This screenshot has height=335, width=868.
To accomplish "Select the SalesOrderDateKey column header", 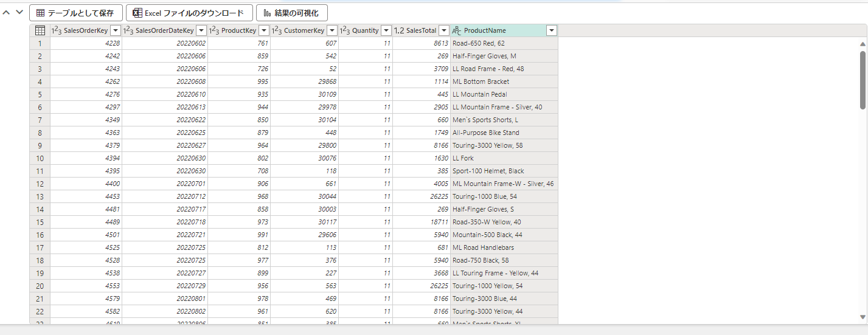I will (165, 30).
